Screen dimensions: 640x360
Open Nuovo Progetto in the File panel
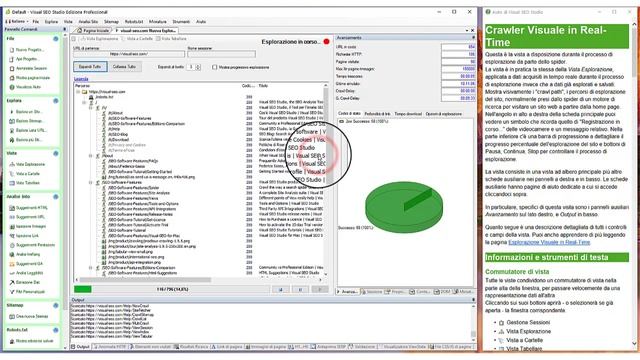click(29, 50)
